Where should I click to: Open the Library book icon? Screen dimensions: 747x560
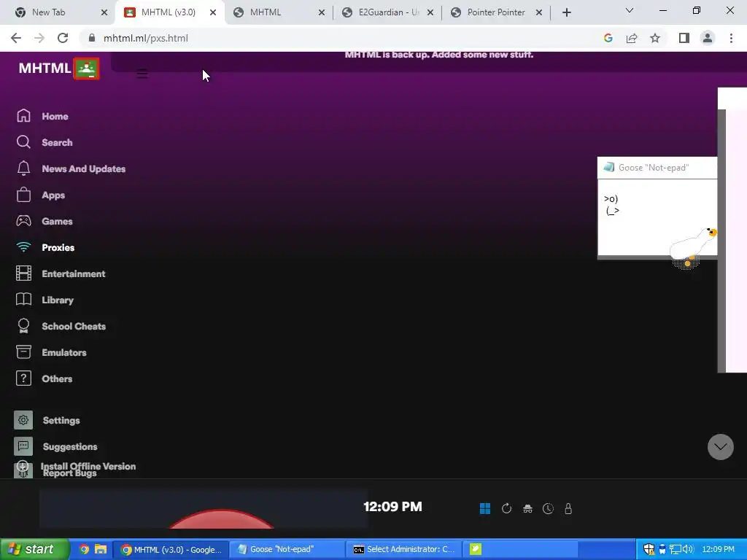[x=23, y=300]
